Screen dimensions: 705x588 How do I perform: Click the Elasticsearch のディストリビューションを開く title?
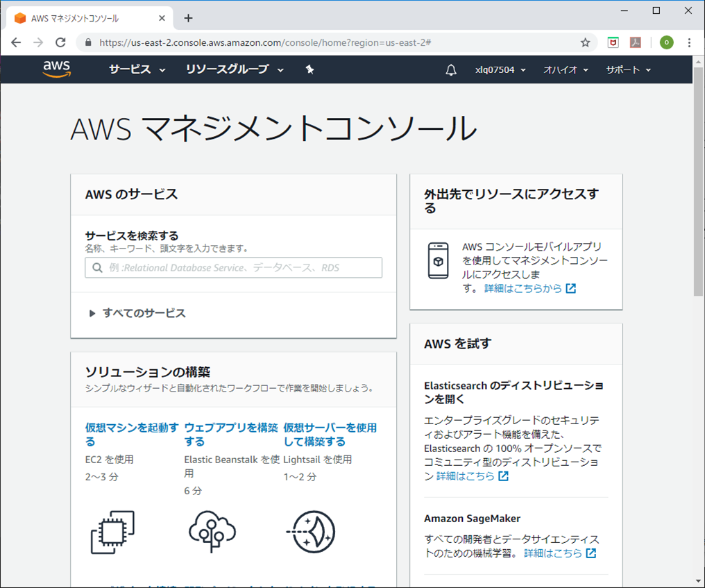[514, 392]
